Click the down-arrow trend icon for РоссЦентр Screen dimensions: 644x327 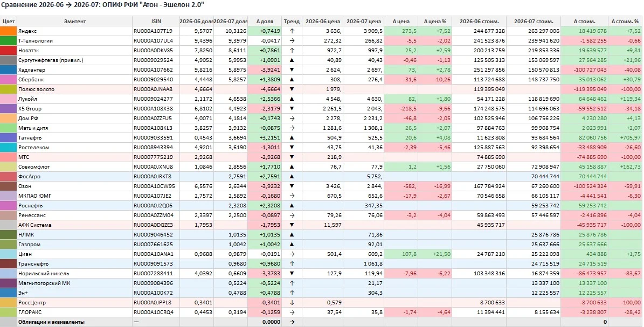292,303
